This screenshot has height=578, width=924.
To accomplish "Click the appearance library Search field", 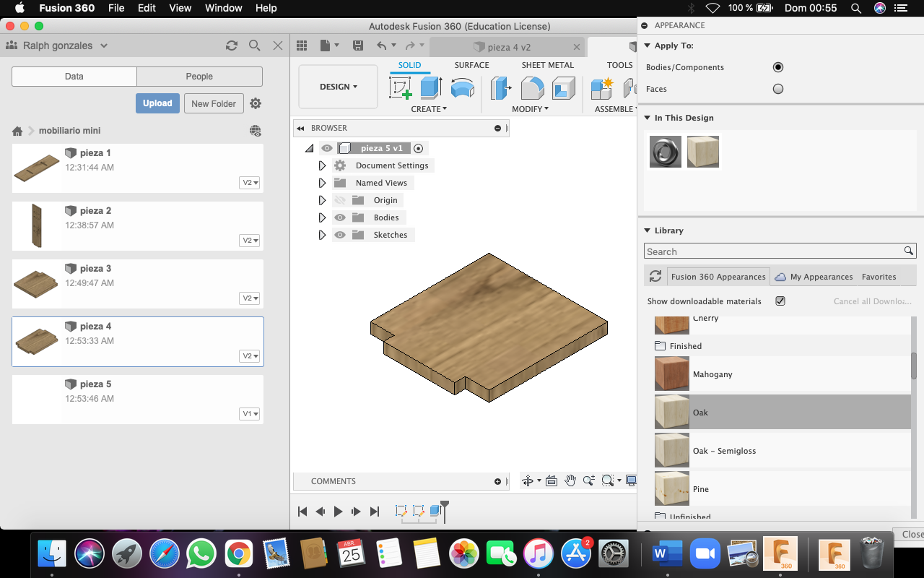I will pyautogui.click(x=772, y=251).
